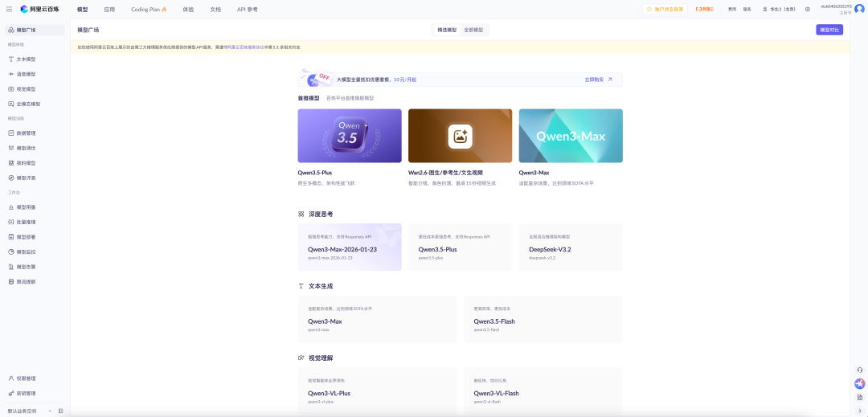Open 模型评测 in the sidebar

coord(35,178)
